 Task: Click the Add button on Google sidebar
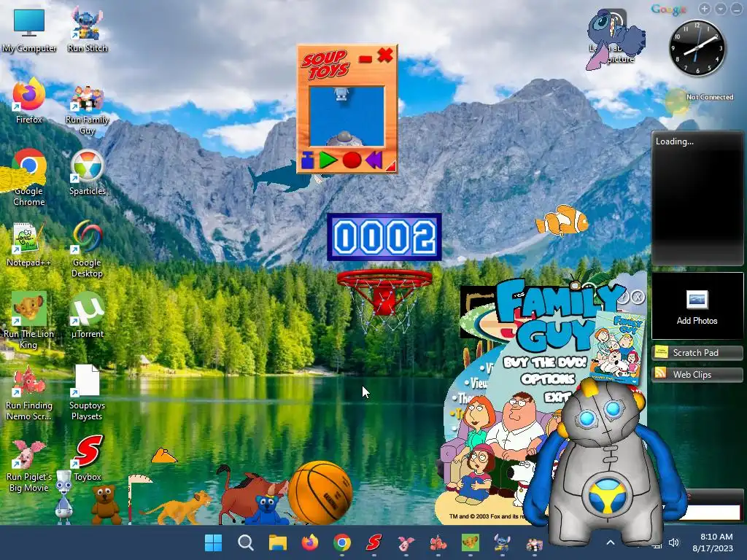point(705,9)
